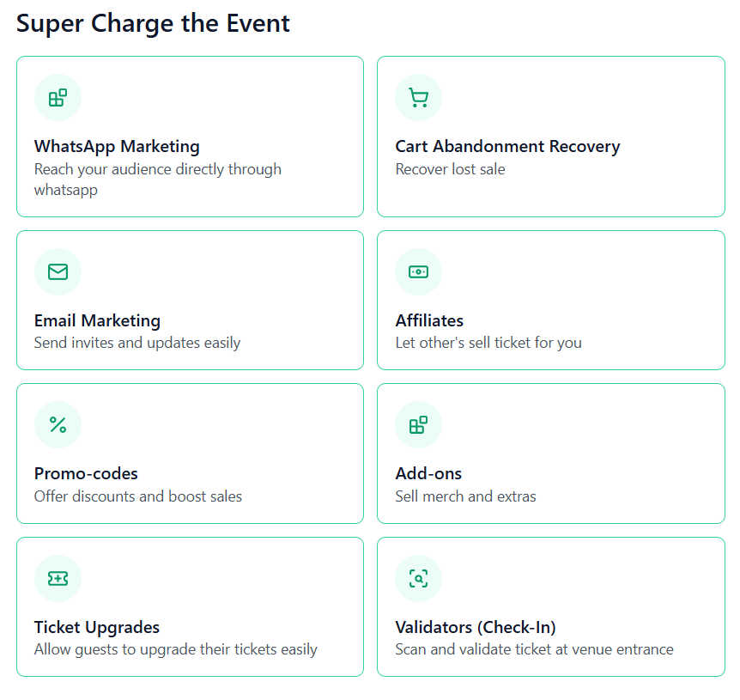
Task: Click 'Scan and validate ticket' description
Action: 534,649
